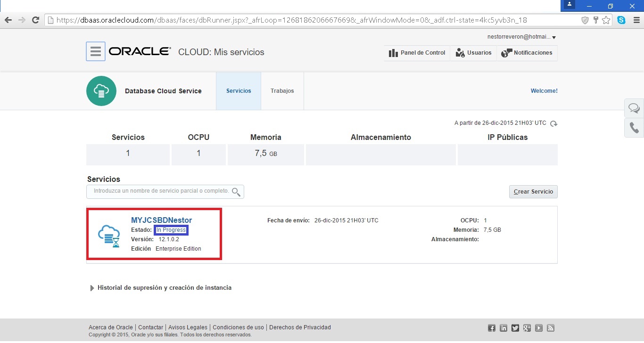The image size is (644, 343).
Task: Bookmark page with the star icon
Action: coord(606,20)
